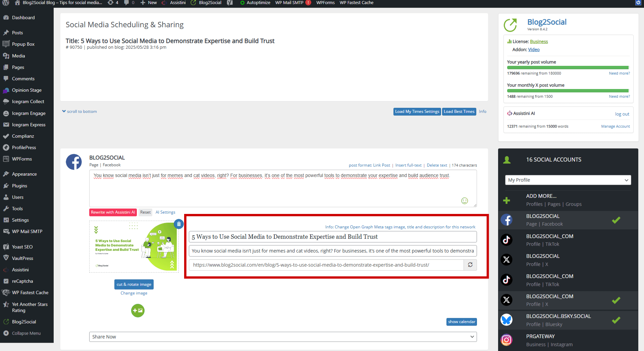This screenshot has height=351, width=644.
Task: Click Info link beside Load Best Times
Action: [x=482, y=112]
